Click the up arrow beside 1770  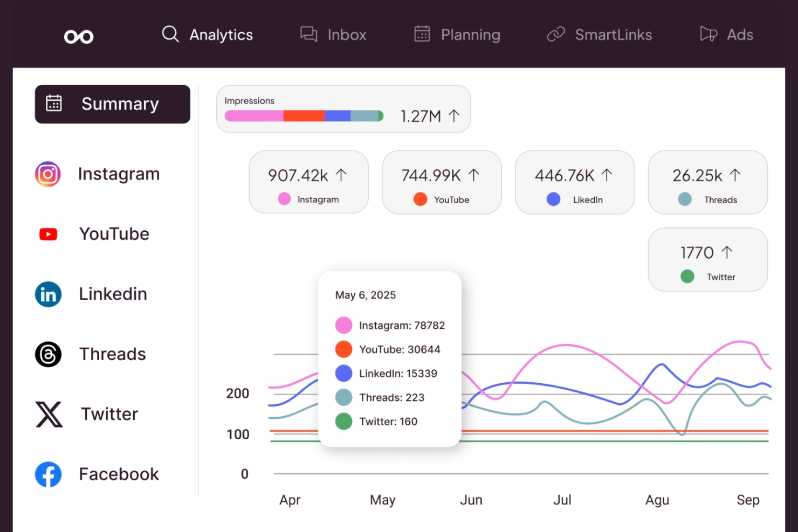click(x=727, y=252)
